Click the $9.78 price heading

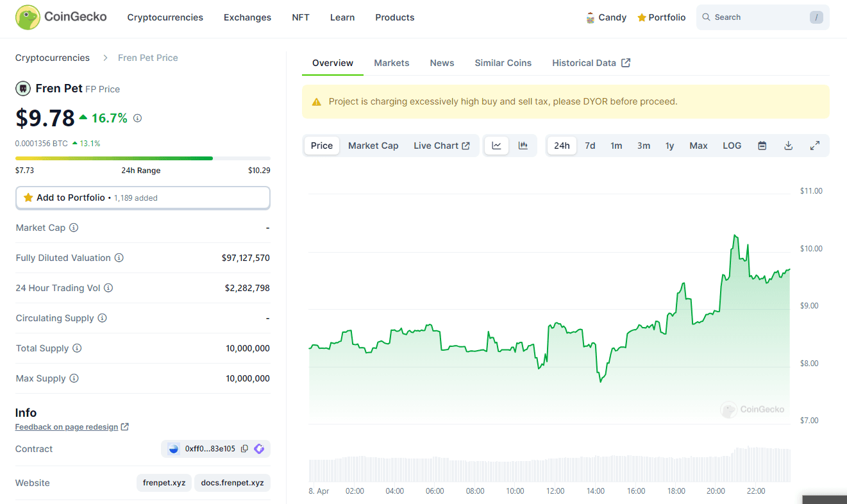pos(45,118)
